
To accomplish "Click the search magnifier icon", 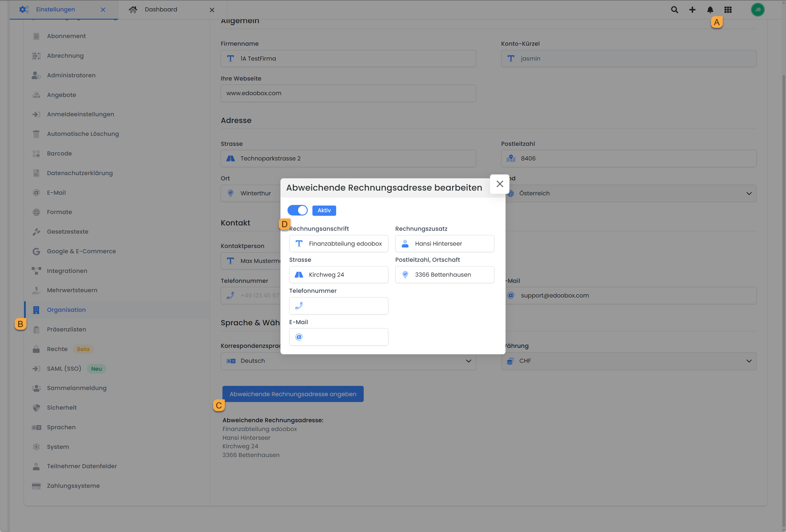I will 674,10.
